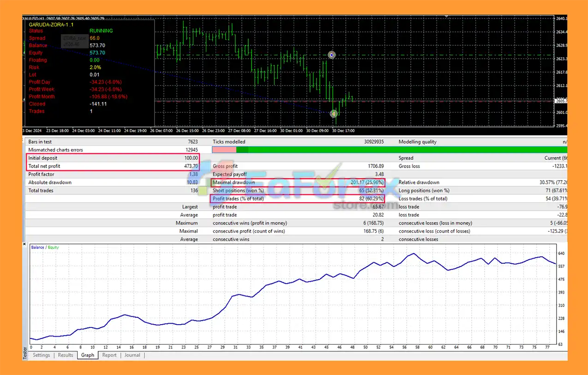
Task: Open the Report tab
Action: (109, 355)
